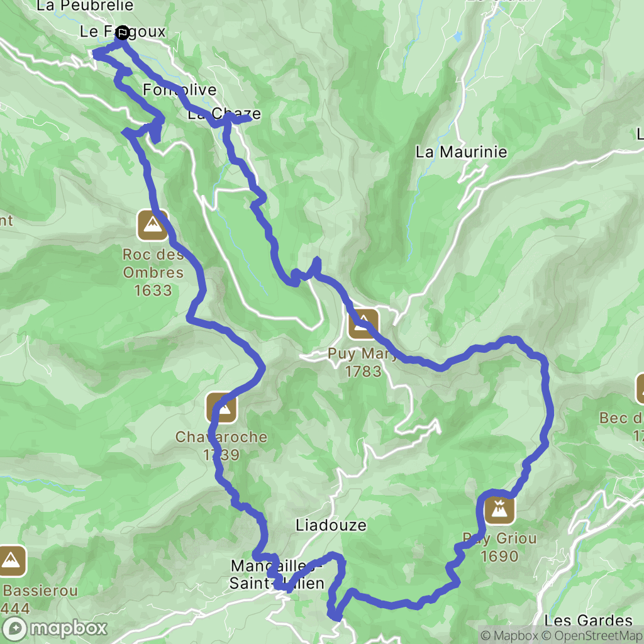Click the La Chaze hamlet label
This screenshot has width=644, height=644.
pos(225,114)
